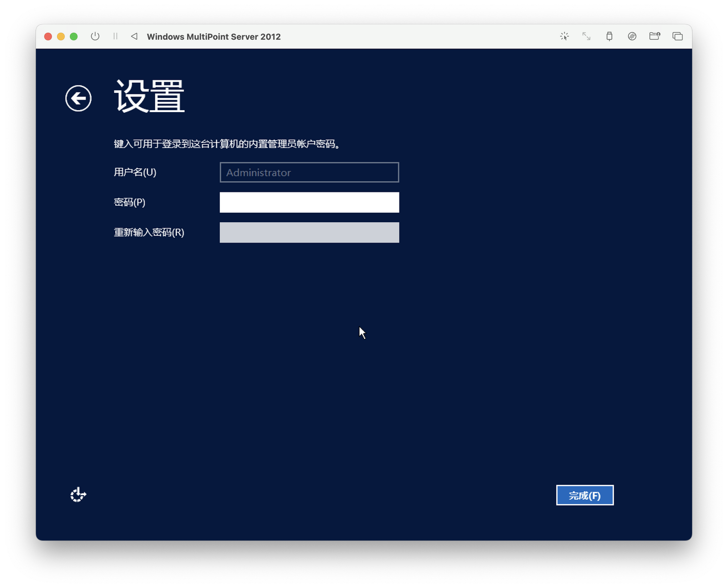Click the left-pointing triangle toolbar icon
The height and width of the screenshot is (588, 728).
134,36
